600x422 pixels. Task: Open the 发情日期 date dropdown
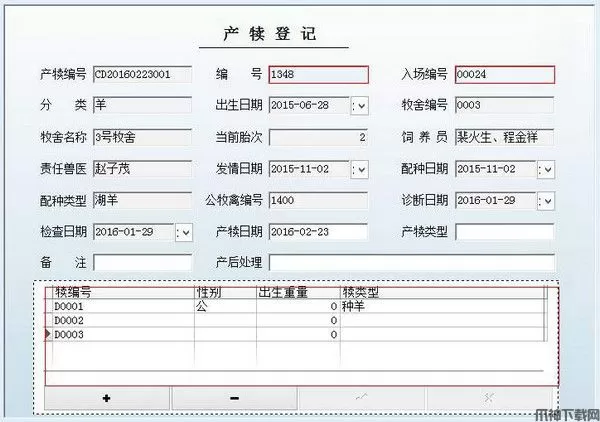click(x=360, y=169)
